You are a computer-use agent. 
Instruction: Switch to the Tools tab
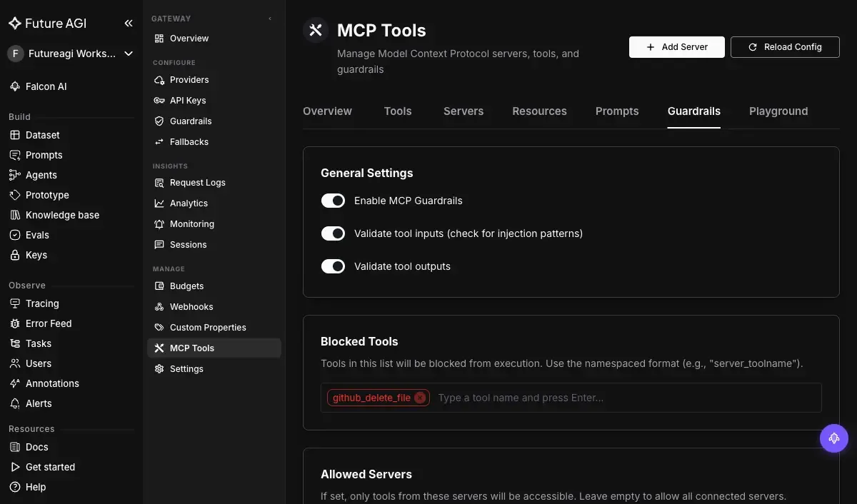(x=398, y=111)
